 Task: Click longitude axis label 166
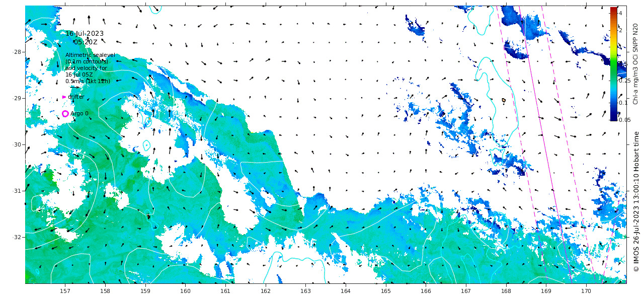tap(426, 291)
